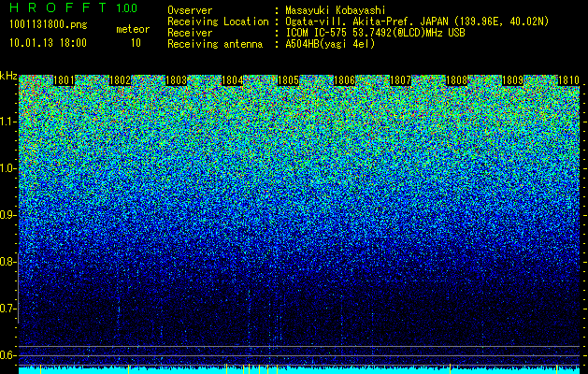Click the 0.6 frequency axis label
Viewport: 588px width, 374px height.
click(x=7, y=355)
